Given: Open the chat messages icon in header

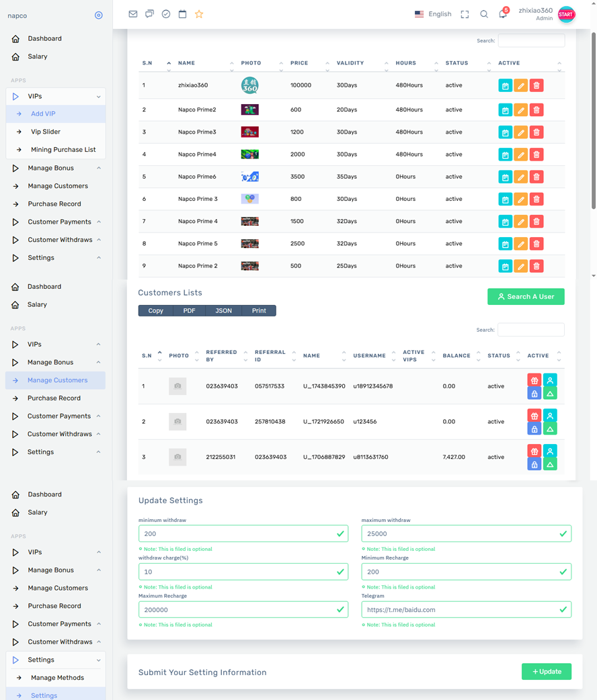Looking at the screenshot, I should [x=149, y=14].
